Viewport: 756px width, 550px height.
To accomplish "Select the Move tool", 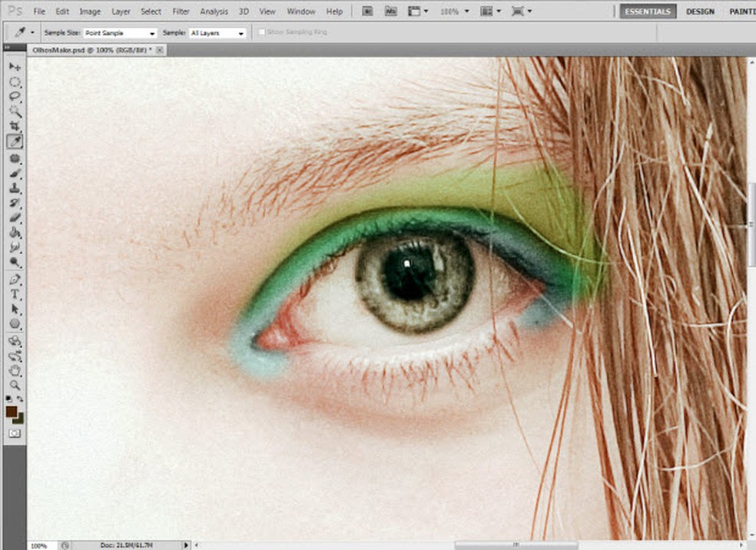I will click(15, 68).
